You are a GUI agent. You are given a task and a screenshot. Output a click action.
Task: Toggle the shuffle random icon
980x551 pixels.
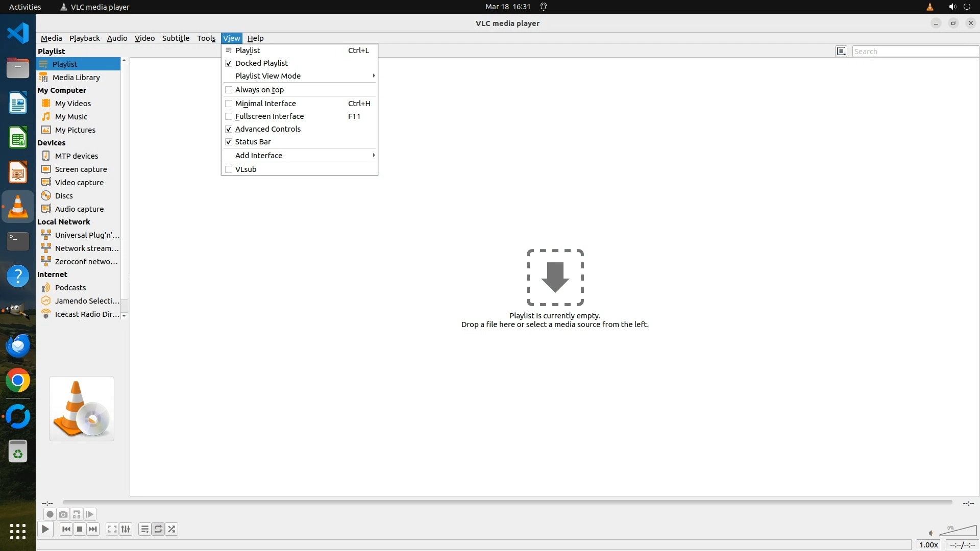pos(172,529)
